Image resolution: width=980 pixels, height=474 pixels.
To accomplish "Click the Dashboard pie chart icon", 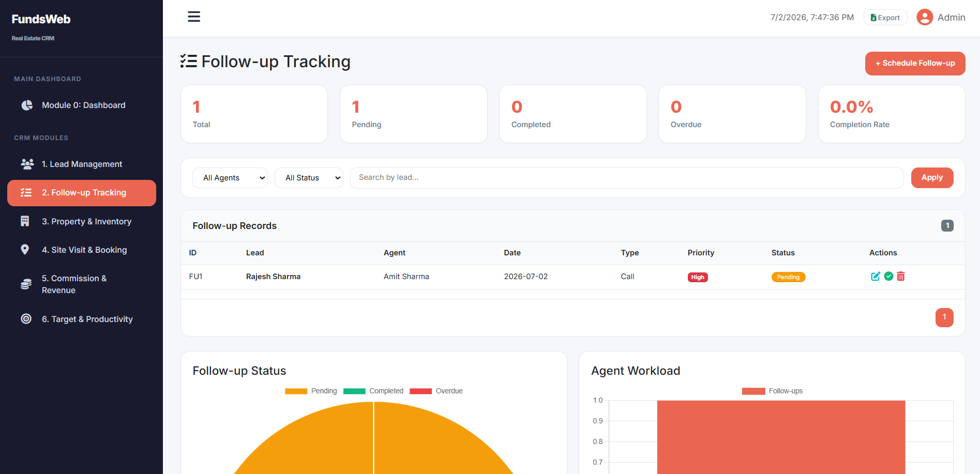I will point(27,105).
